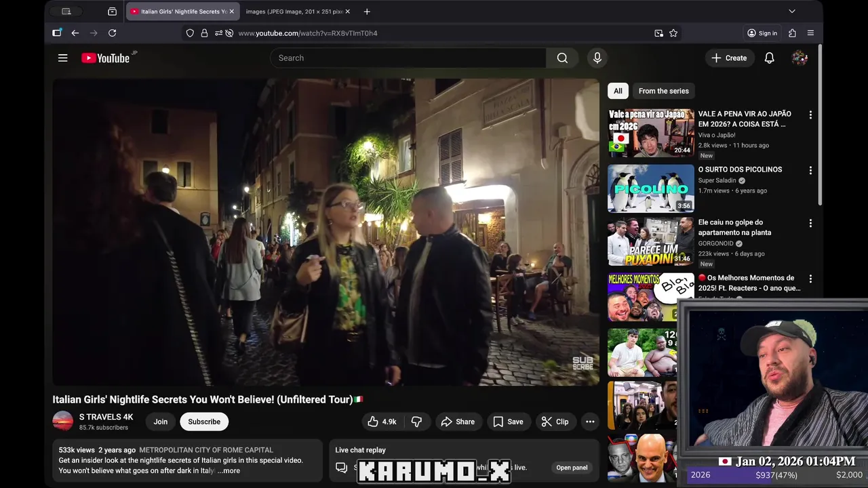Open 'O SURTO DOS PICOLINOS' title
This screenshot has width=868, height=488.
(x=740, y=169)
